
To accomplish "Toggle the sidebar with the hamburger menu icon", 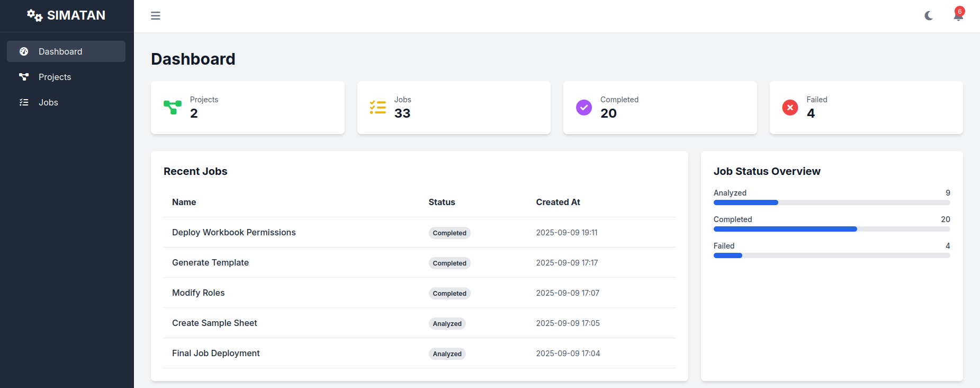I will coord(156,16).
